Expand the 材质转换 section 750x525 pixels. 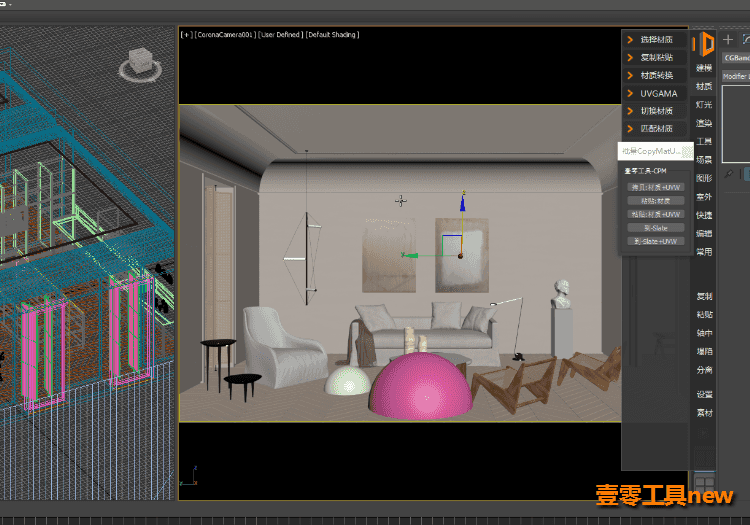pos(654,75)
